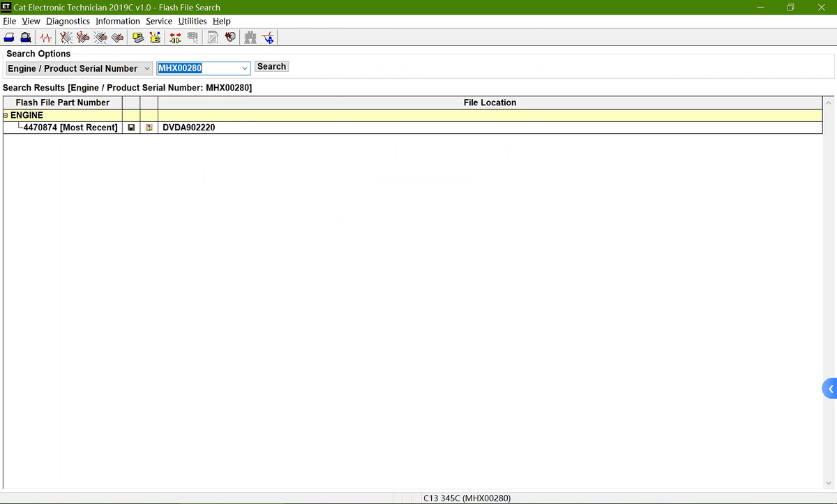Open the Status Tool waveform icon
837x504 pixels.
[47, 38]
